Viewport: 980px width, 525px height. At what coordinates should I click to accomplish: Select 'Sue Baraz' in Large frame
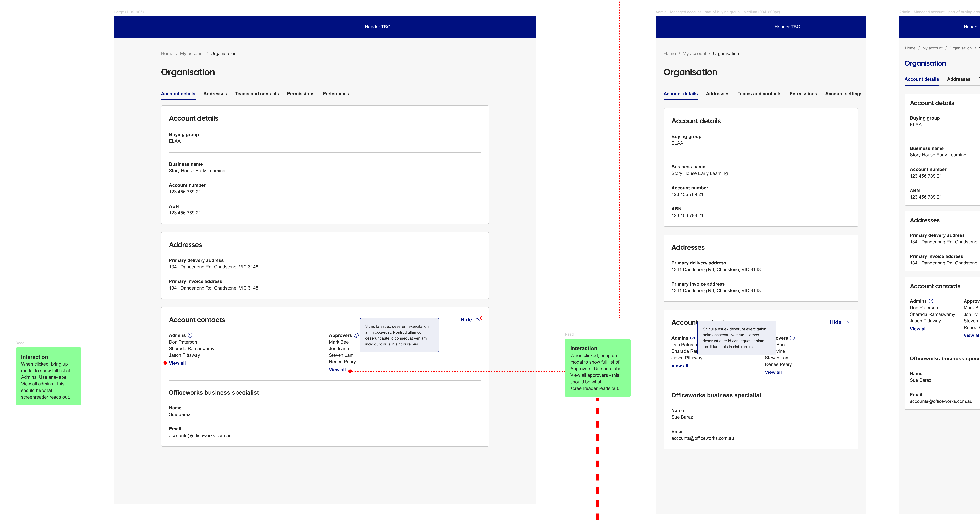(x=180, y=415)
